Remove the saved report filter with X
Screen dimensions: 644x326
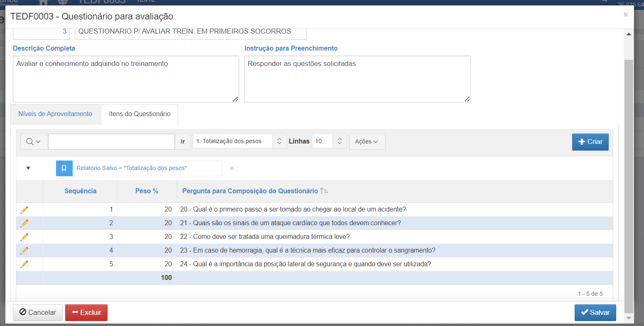[232, 168]
